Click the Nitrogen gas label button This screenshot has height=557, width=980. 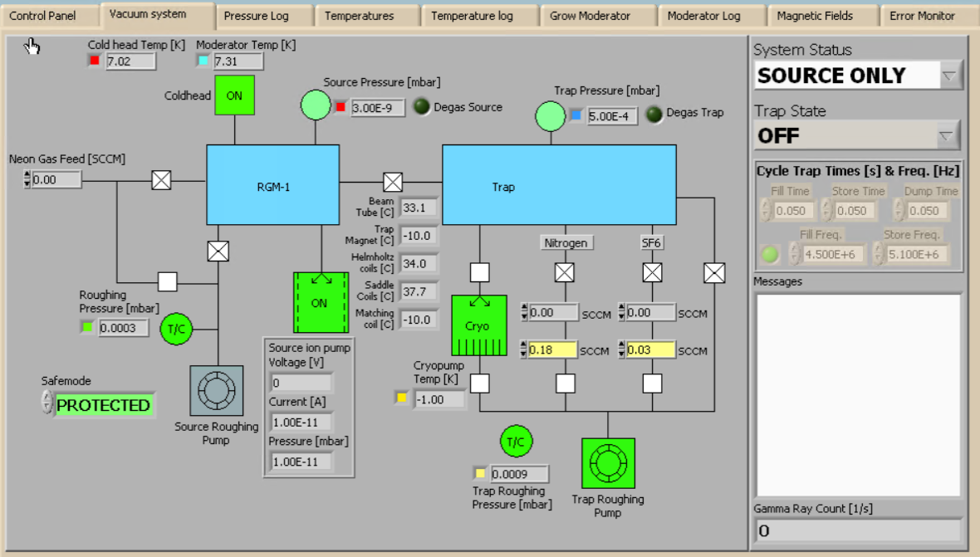(x=566, y=243)
